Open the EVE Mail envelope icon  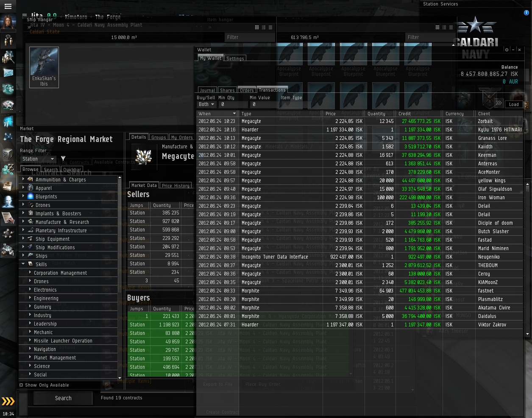tap(8, 72)
